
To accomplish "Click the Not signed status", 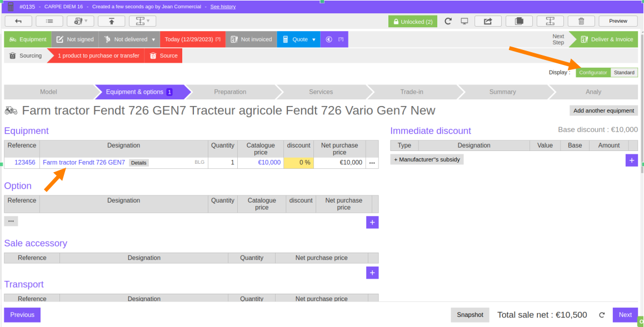I will 75,39.
